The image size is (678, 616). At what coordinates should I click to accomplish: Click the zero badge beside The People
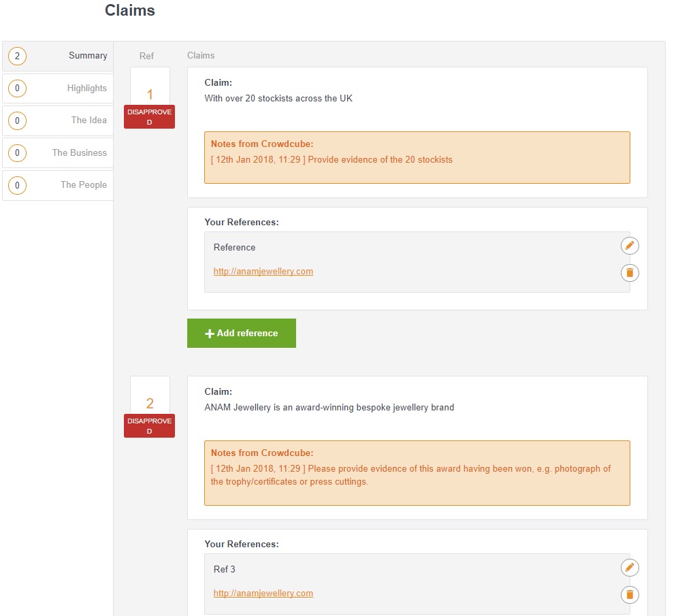pyautogui.click(x=17, y=185)
